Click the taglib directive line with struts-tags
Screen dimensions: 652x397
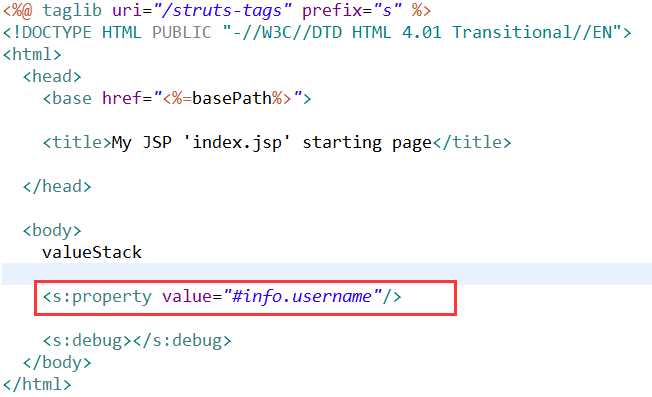click(217, 10)
